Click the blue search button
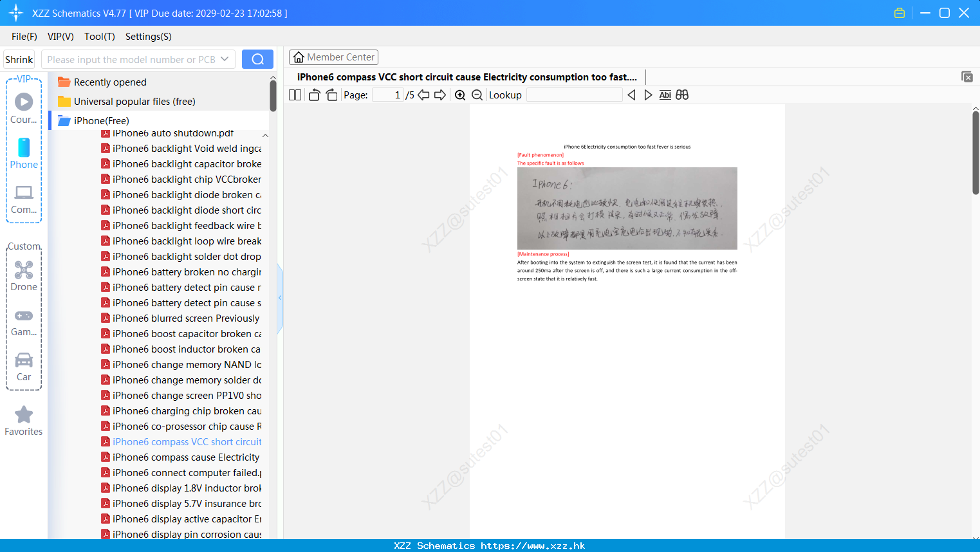This screenshot has height=552, width=980. [257, 59]
